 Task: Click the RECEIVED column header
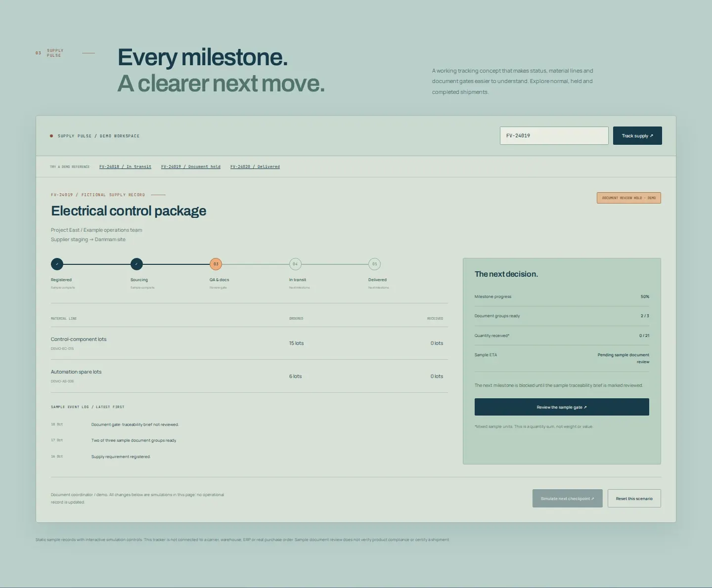tap(435, 319)
